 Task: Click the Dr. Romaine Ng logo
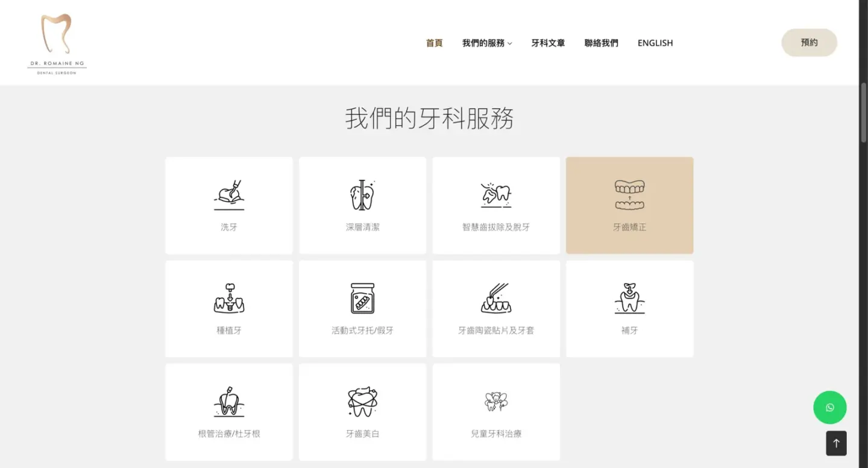tap(57, 43)
